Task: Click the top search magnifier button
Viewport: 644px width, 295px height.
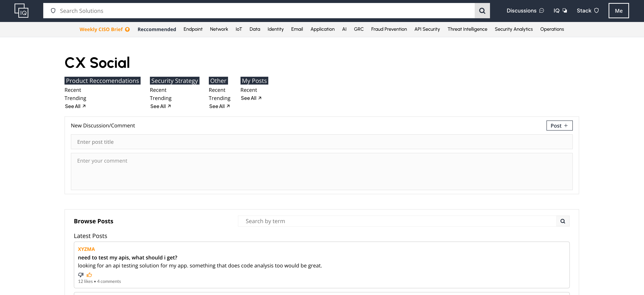Action: tap(482, 11)
